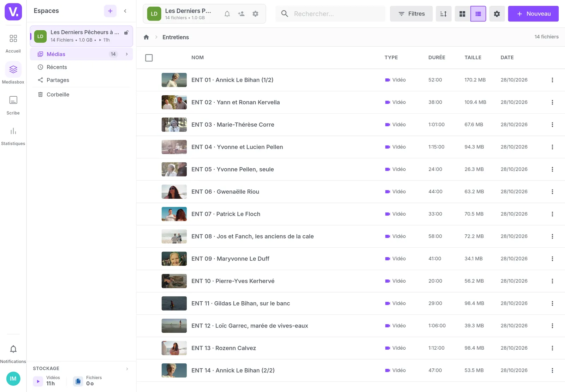Image resolution: width=565 pixels, height=392 pixels.
Task: Sort by the TAILLE column header
Action: [473, 58]
